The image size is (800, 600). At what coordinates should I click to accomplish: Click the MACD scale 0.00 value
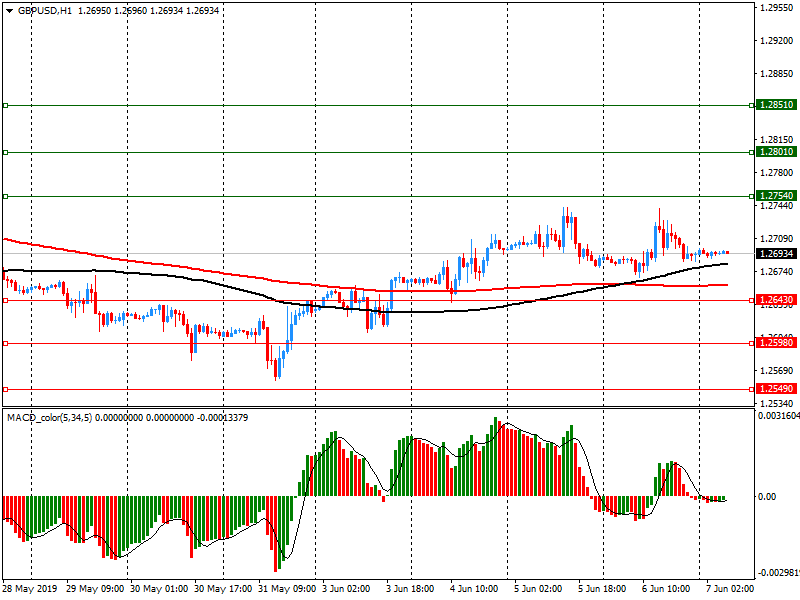click(767, 496)
